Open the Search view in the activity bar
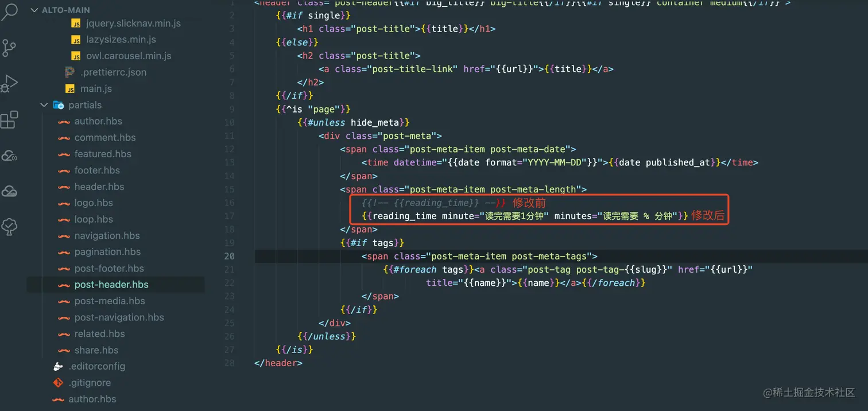Screen dimensions: 868x411 point(9,11)
